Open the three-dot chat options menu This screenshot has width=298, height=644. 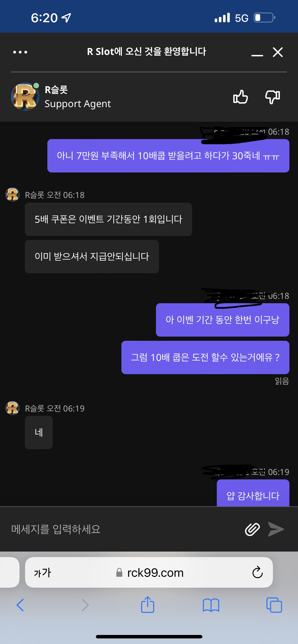pyautogui.click(x=20, y=52)
